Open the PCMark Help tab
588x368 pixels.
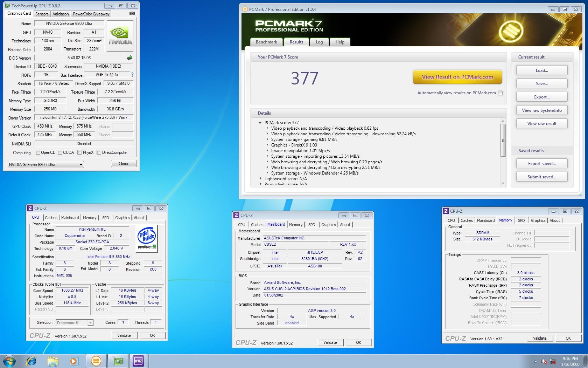pos(340,42)
